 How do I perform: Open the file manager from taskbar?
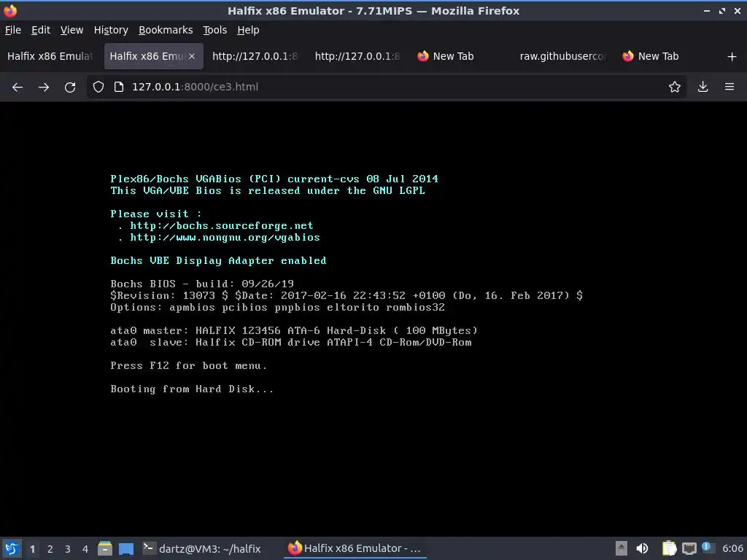coord(105,548)
